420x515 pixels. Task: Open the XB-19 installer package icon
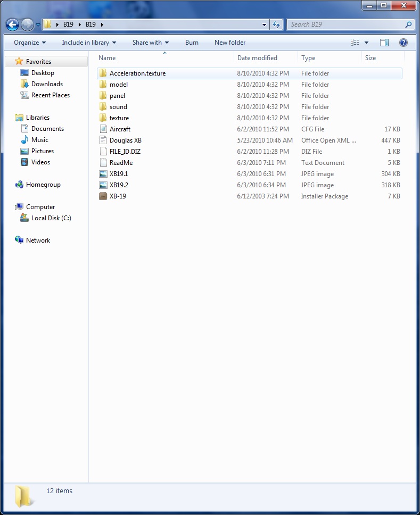[x=103, y=196]
